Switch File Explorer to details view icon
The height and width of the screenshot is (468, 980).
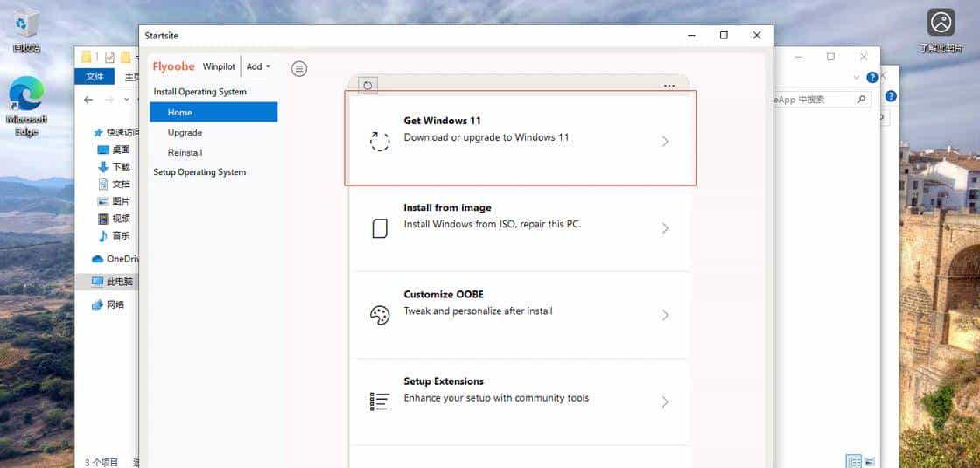coord(853,461)
